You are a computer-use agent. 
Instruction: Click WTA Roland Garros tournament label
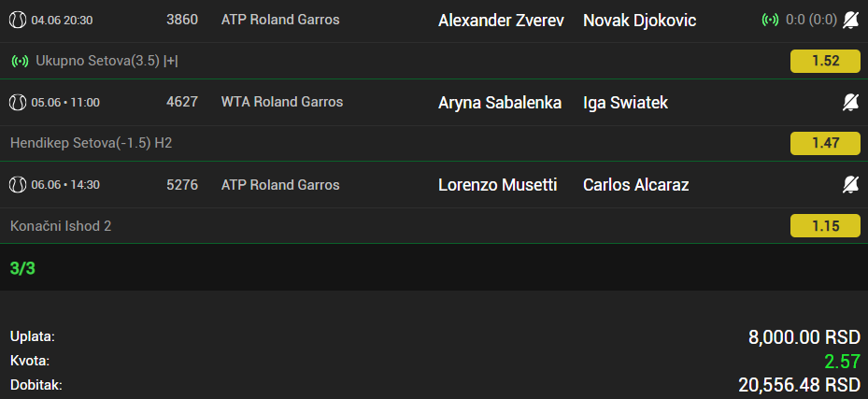[282, 102]
